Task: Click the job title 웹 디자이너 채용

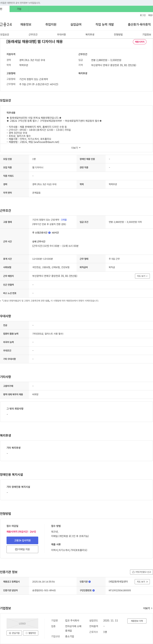Action: [35, 42]
